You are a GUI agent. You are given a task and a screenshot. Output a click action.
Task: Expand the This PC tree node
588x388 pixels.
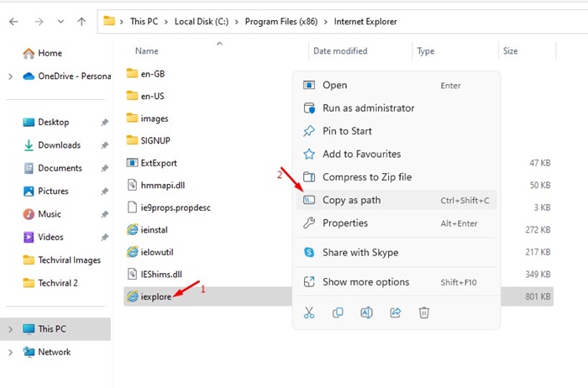tap(10, 329)
